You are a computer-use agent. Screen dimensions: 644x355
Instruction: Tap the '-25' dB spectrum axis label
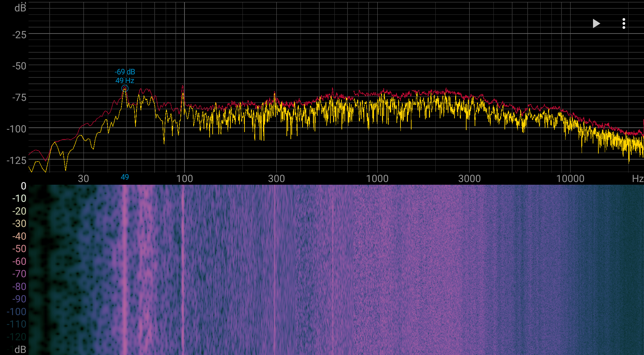tap(19, 35)
